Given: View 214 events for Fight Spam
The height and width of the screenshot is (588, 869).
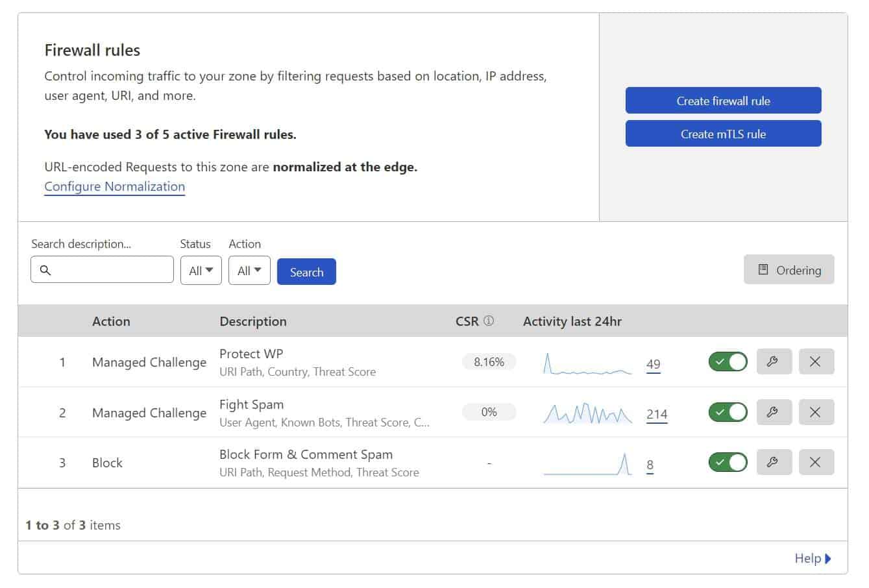Looking at the screenshot, I should pyautogui.click(x=657, y=415).
